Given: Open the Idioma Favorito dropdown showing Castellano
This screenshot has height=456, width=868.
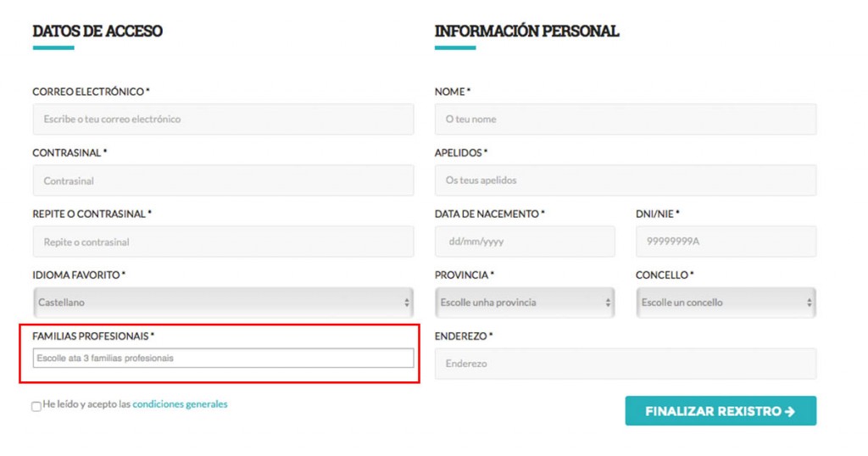Looking at the screenshot, I should click(223, 302).
